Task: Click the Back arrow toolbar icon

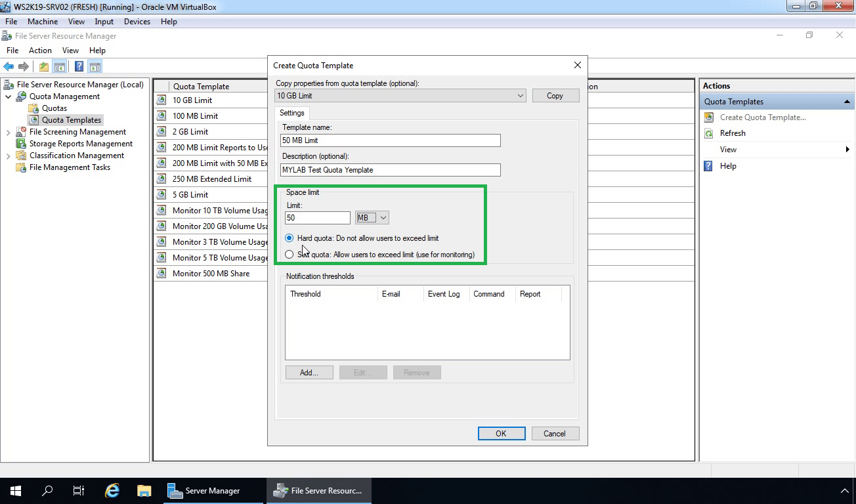Action: point(9,66)
